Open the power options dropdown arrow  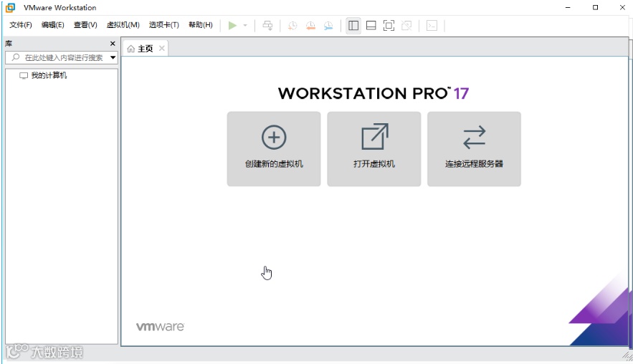(245, 25)
